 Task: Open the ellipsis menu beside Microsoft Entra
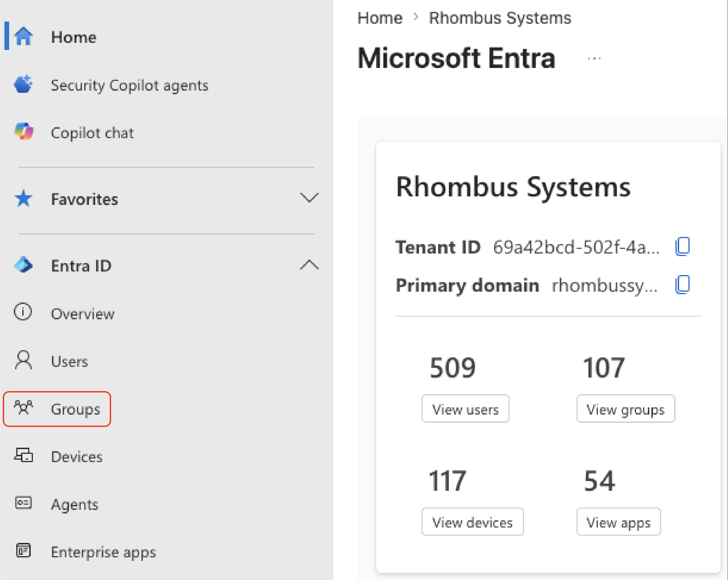point(594,58)
